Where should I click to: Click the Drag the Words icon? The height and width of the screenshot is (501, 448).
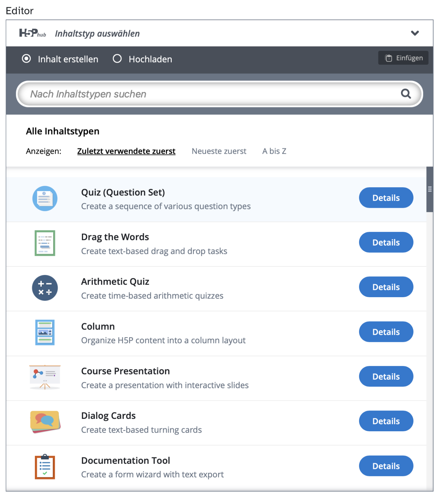tap(45, 243)
